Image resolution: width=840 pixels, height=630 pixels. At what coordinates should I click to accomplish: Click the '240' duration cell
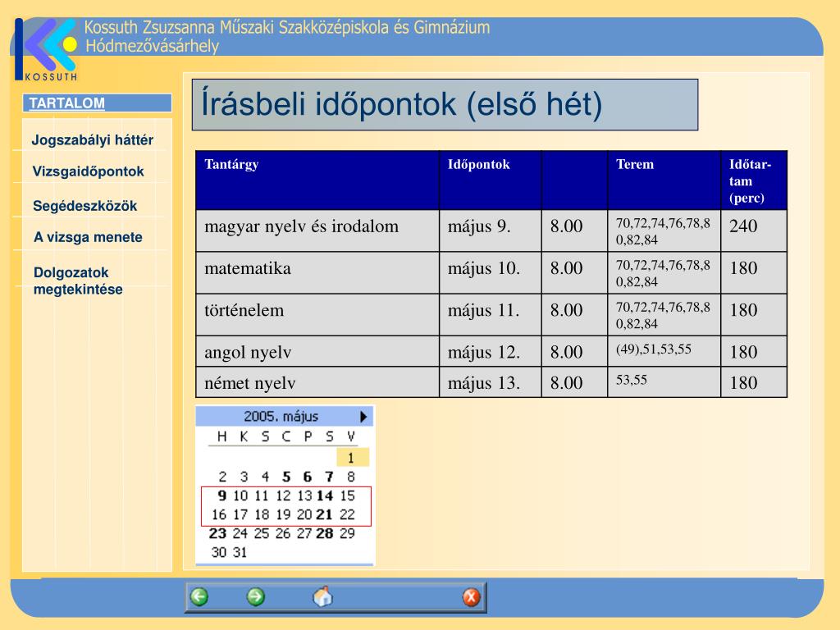pos(754,231)
